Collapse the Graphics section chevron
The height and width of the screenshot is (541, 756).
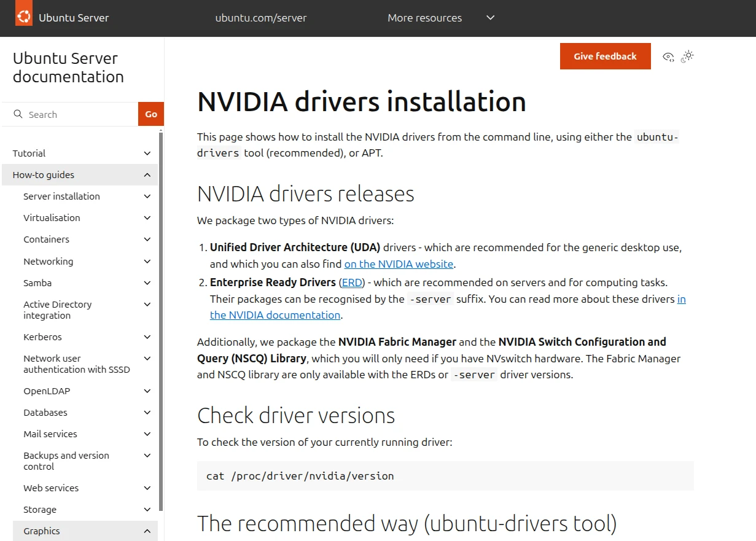coord(147,531)
